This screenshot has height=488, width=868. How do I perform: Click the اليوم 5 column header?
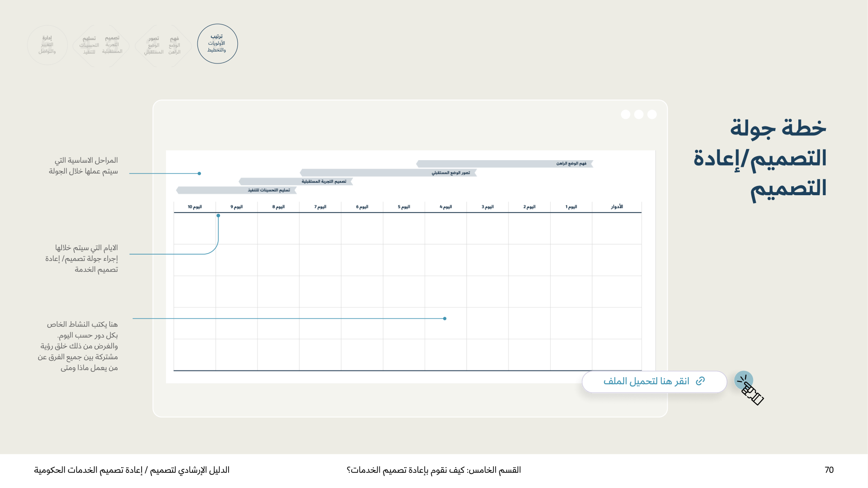(x=404, y=207)
